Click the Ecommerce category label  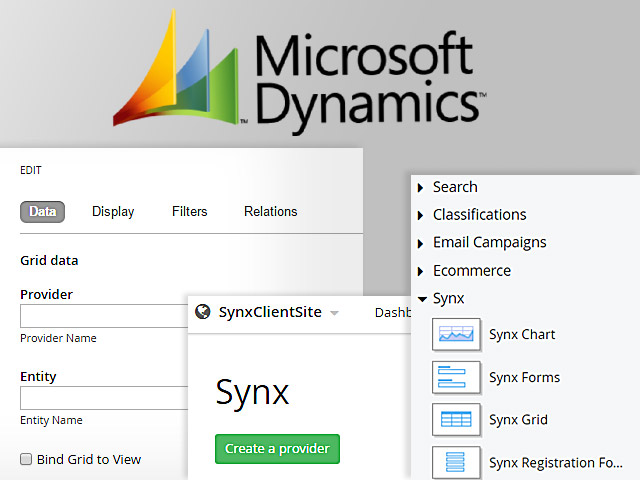point(472,271)
